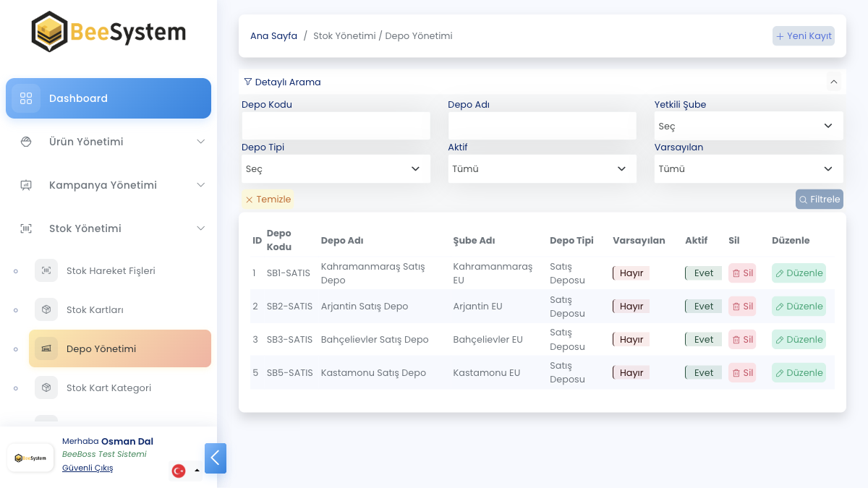868x488 pixels.
Task: Collapse the Detaylı Arama panel
Action: point(834,82)
